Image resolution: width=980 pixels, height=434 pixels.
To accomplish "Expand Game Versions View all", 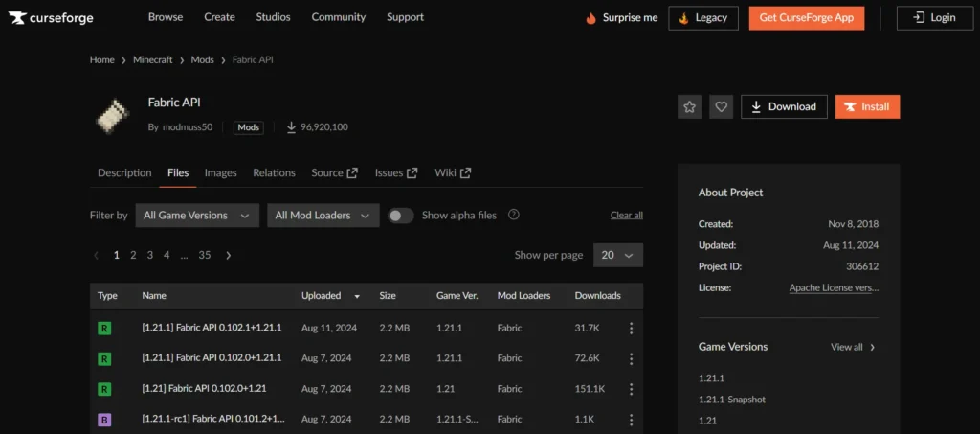I will (853, 347).
